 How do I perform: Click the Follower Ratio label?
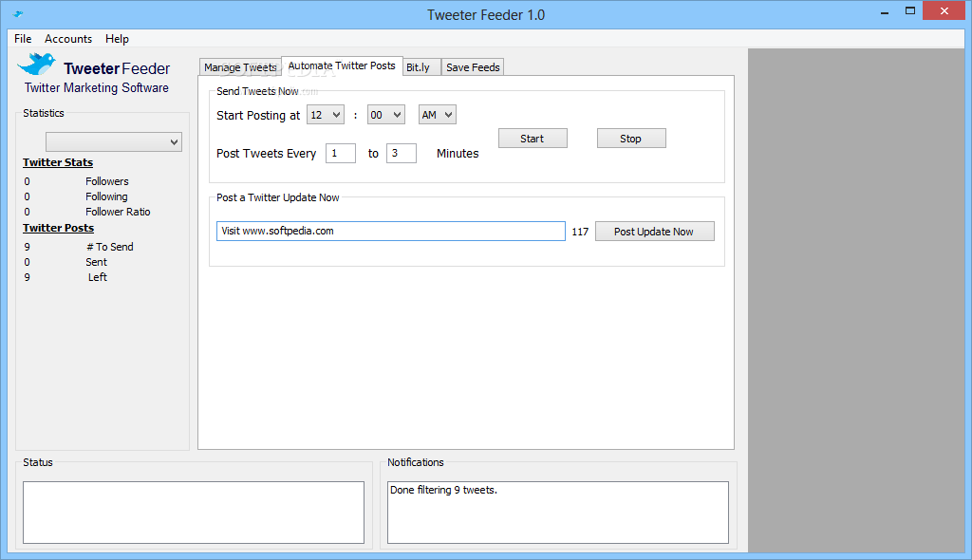[118, 212]
